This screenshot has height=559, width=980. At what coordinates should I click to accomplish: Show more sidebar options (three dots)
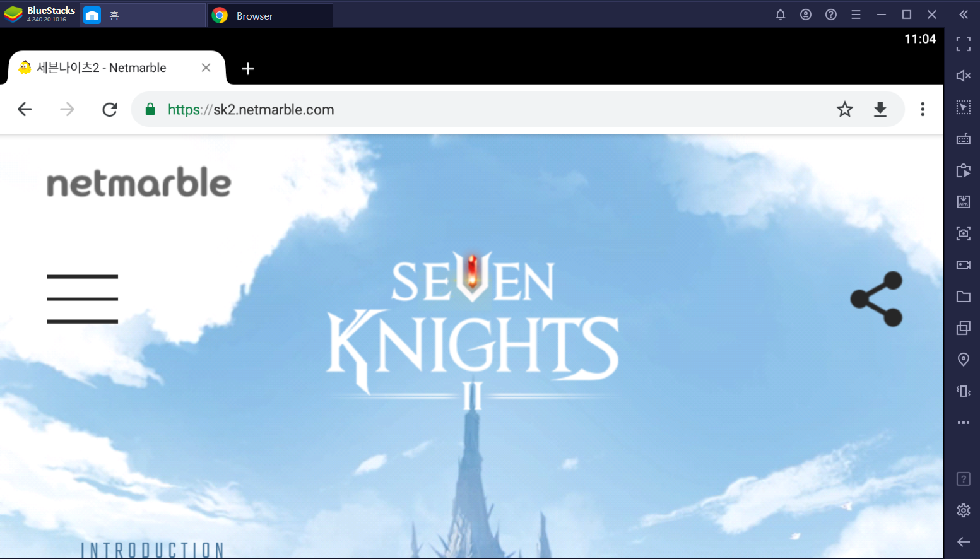click(964, 423)
